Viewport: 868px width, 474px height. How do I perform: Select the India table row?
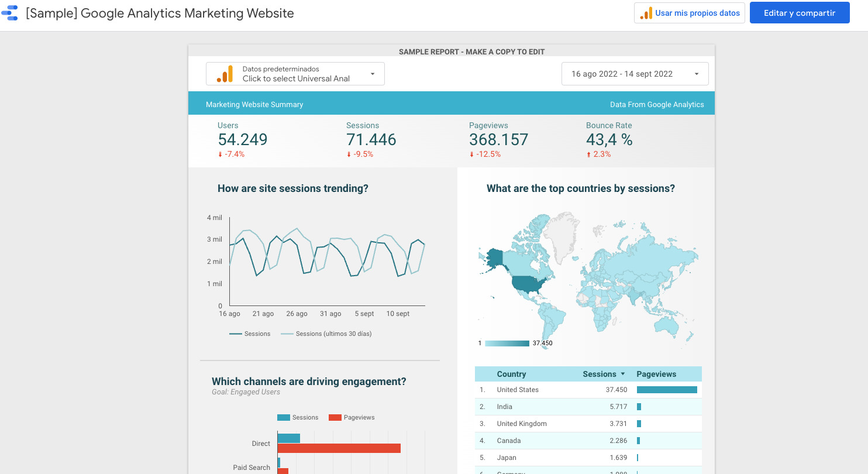tap(588, 407)
